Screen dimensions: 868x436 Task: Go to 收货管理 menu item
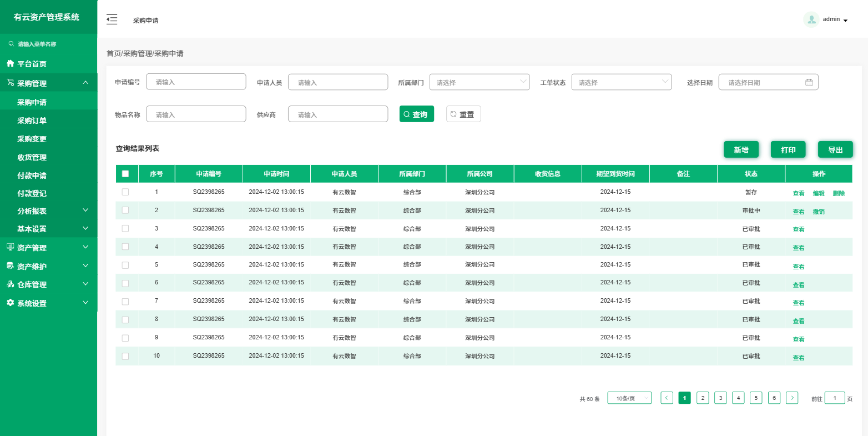click(32, 157)
